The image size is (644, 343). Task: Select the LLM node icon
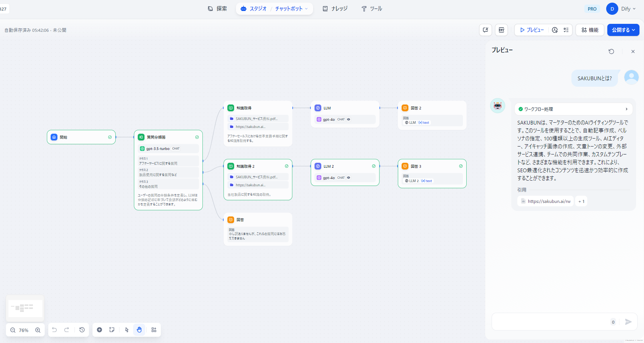[318, 108]
